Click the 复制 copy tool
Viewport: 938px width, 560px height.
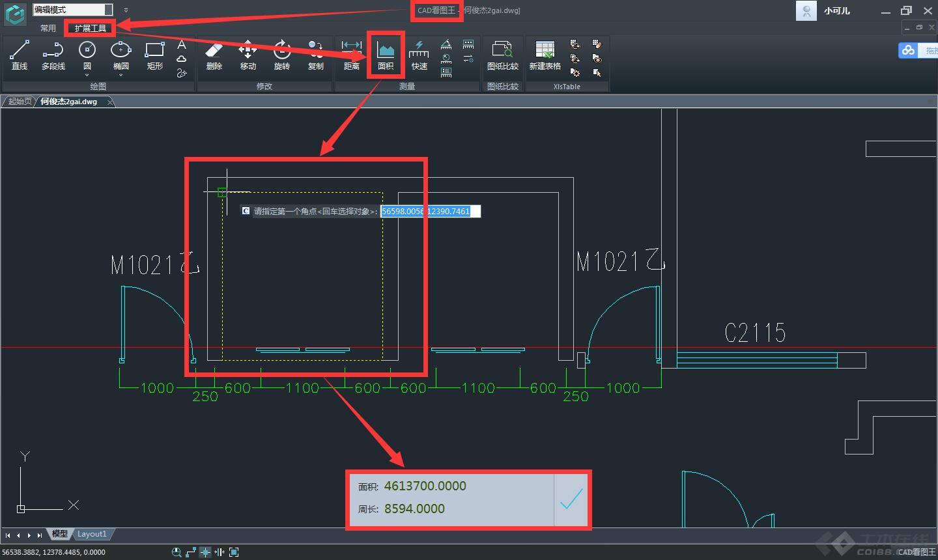[x=315, y=55]
